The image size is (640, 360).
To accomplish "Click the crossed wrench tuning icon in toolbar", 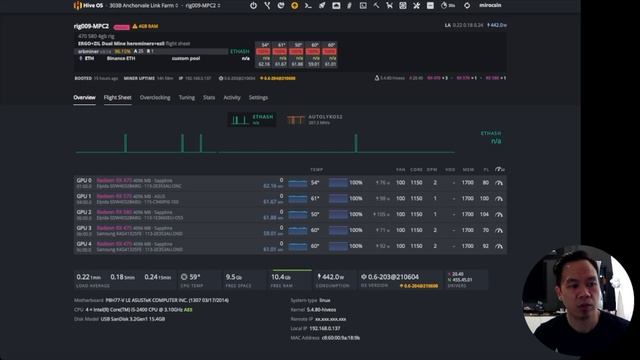I will [416, 6].
